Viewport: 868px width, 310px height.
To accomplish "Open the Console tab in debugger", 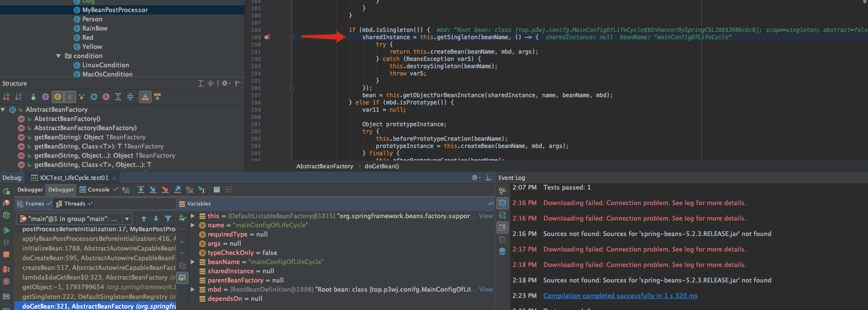I will point(99,190).
